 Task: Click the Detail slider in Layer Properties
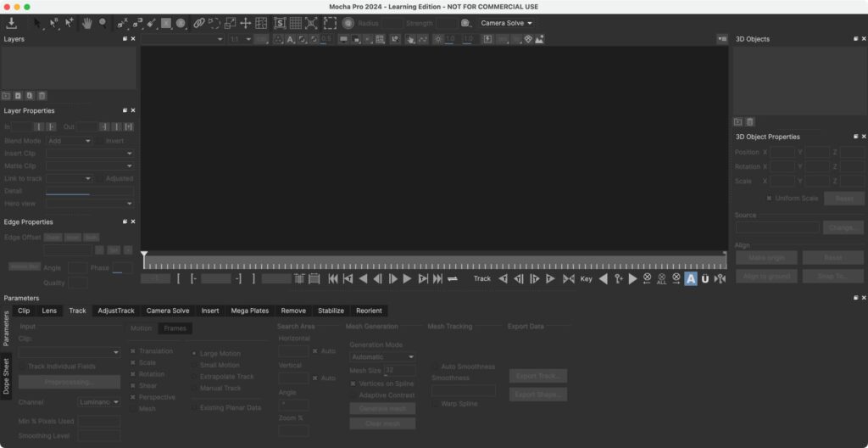pos(90,192)
